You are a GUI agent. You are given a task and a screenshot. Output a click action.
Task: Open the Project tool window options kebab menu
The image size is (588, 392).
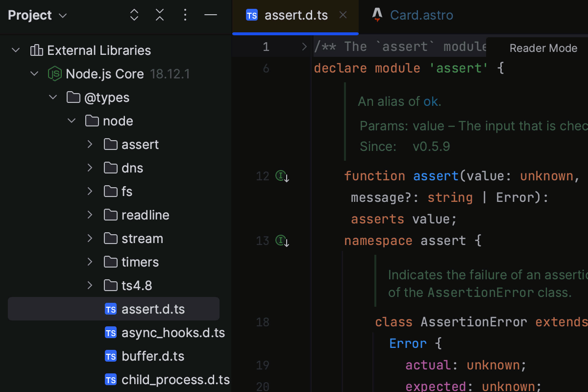(185, 15)
